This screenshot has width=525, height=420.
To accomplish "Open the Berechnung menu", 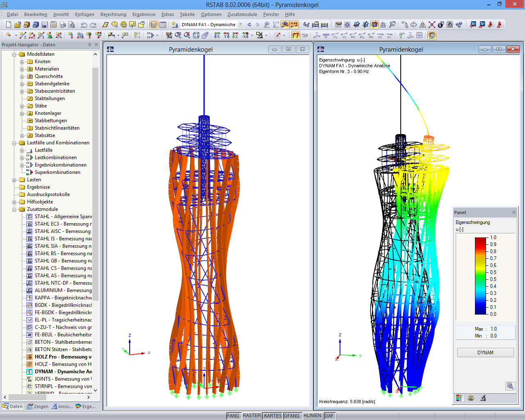I will pos(113,14).
